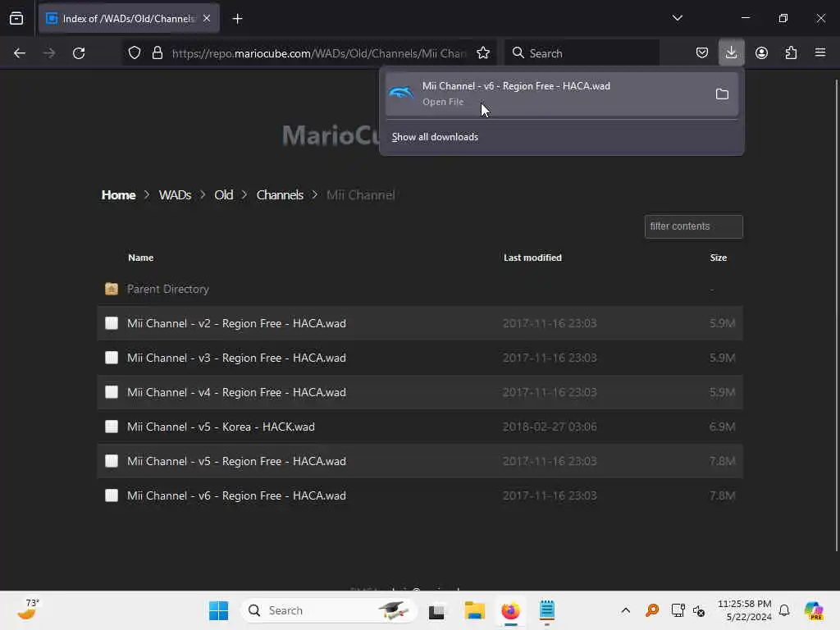The image size is (840, 630).
Task: Click the page vertical scrollbar
Action: [837, 315]
